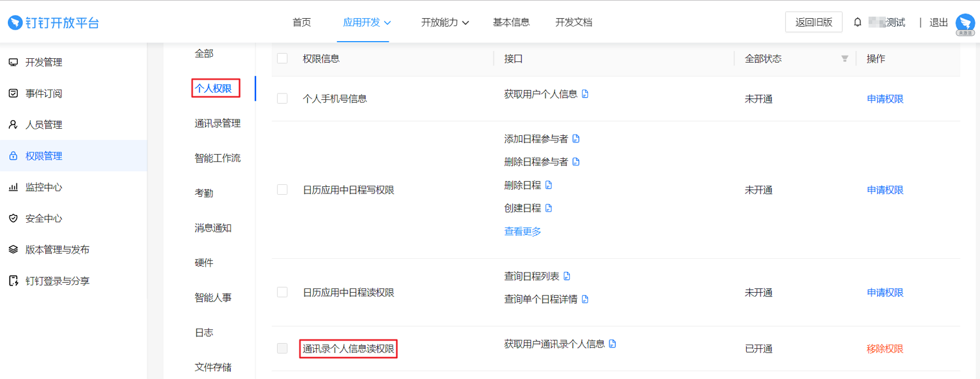Expand the 开放能力 dropdown menu
Screen dimensions: 980x379
click(445, 22)
